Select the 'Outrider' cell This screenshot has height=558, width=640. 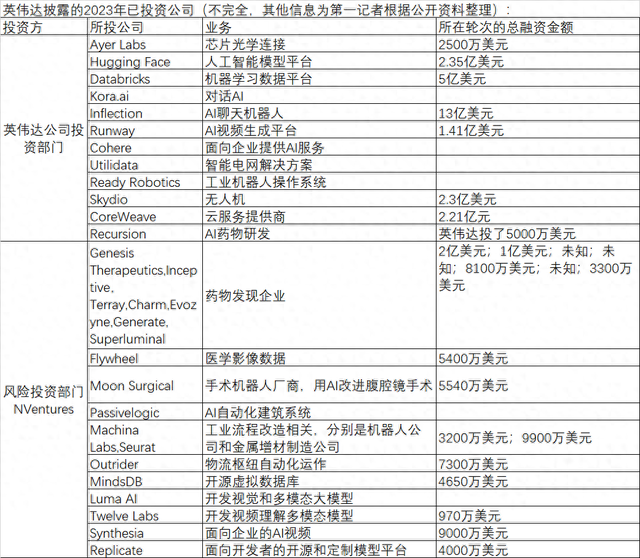[145, 464]
